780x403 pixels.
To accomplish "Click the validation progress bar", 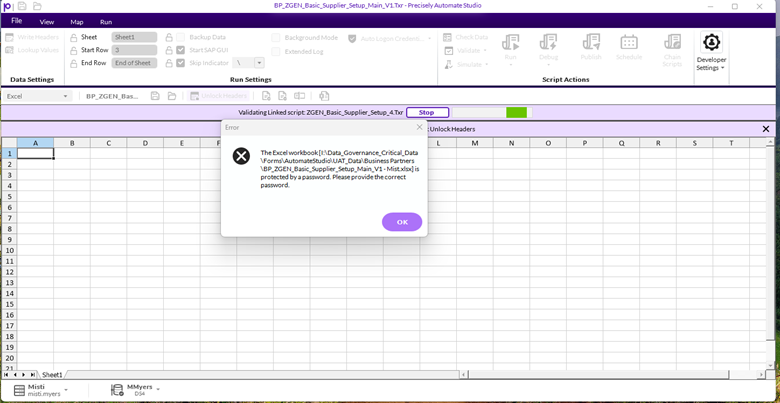I will [x=492, y=112].
